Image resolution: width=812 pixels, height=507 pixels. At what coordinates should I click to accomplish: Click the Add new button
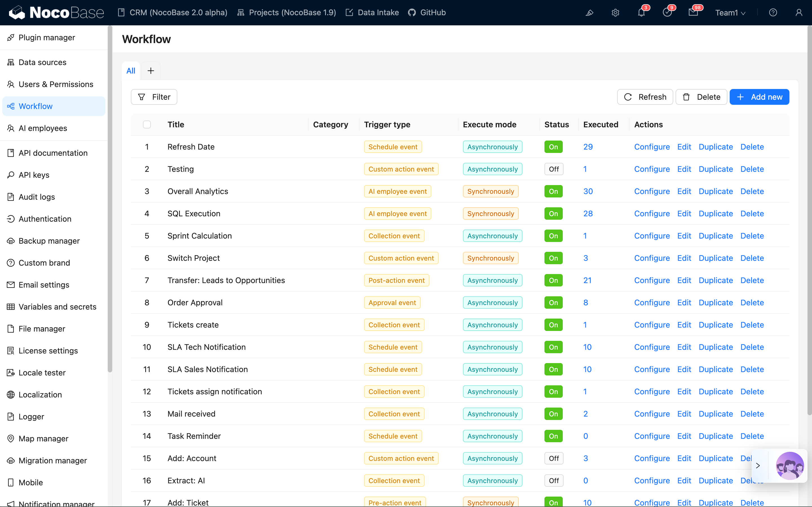(759, 97)
